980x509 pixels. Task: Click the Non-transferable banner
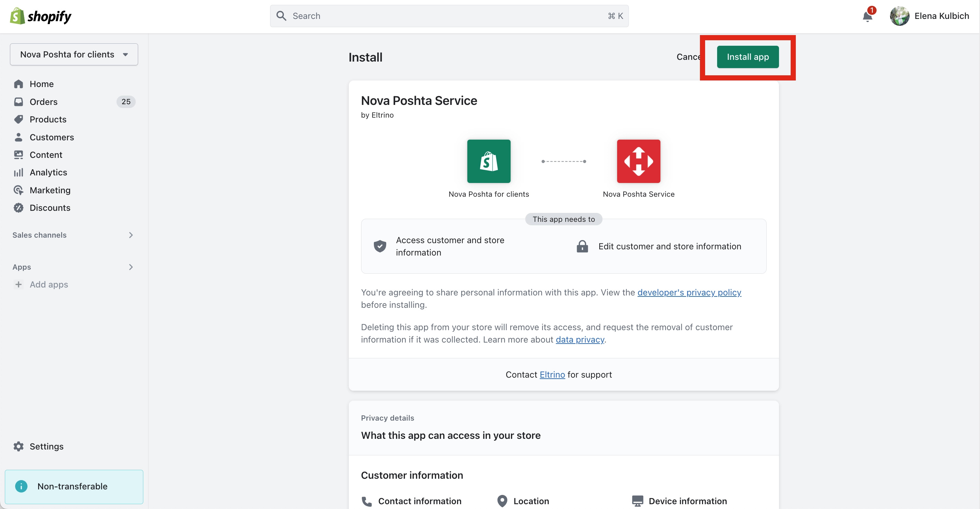[x=74, y=487]
